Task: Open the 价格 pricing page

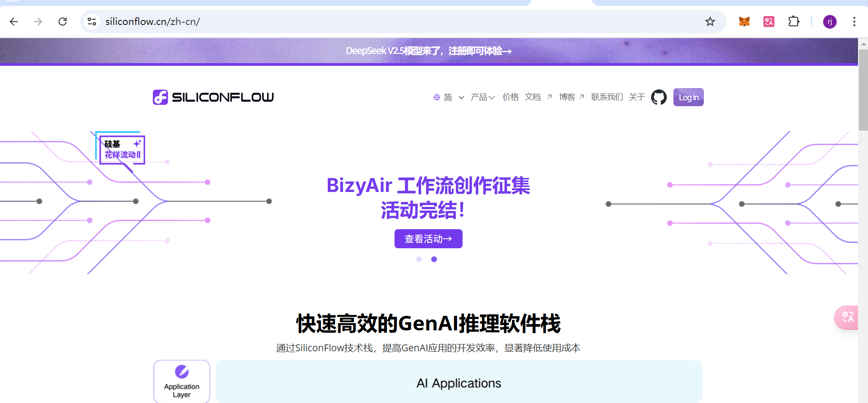Action: pos(511,97)
